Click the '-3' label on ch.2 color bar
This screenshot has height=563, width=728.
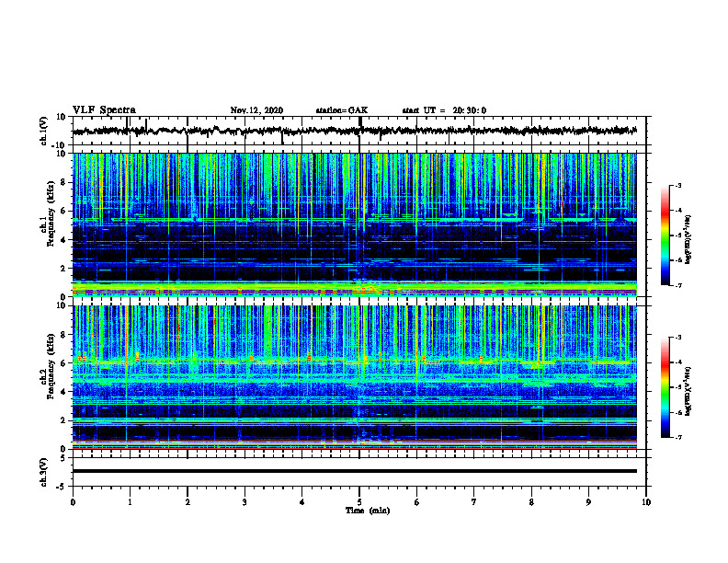click(x=678, y=338)
